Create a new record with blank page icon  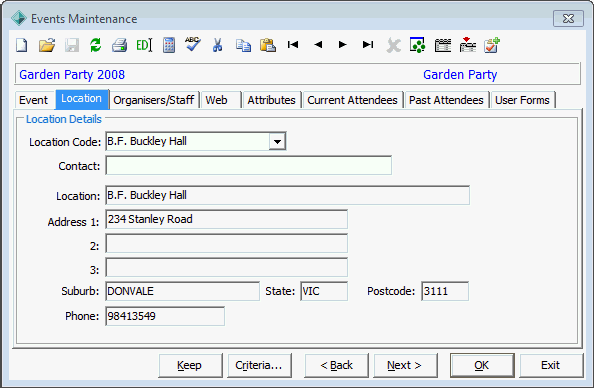22,45
